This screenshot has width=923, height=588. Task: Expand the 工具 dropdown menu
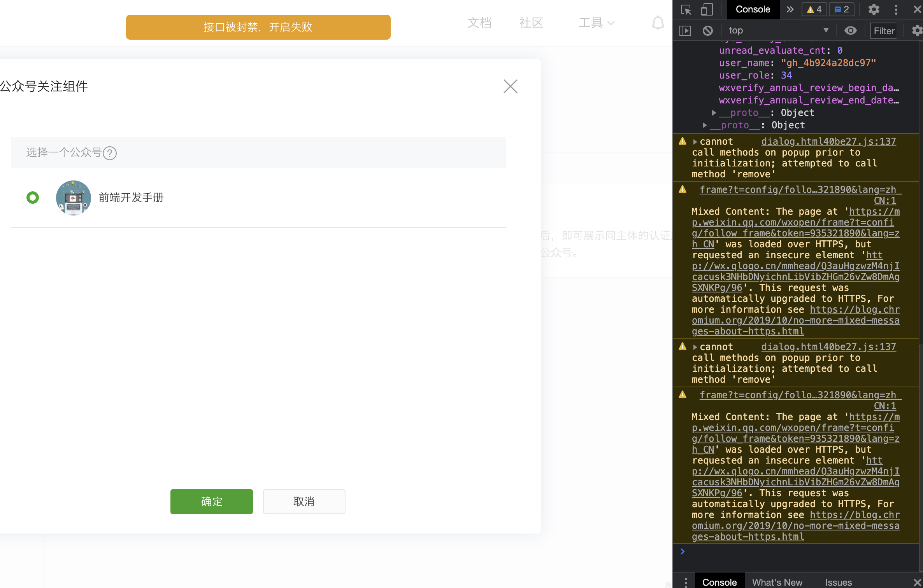tap(596, 23)
